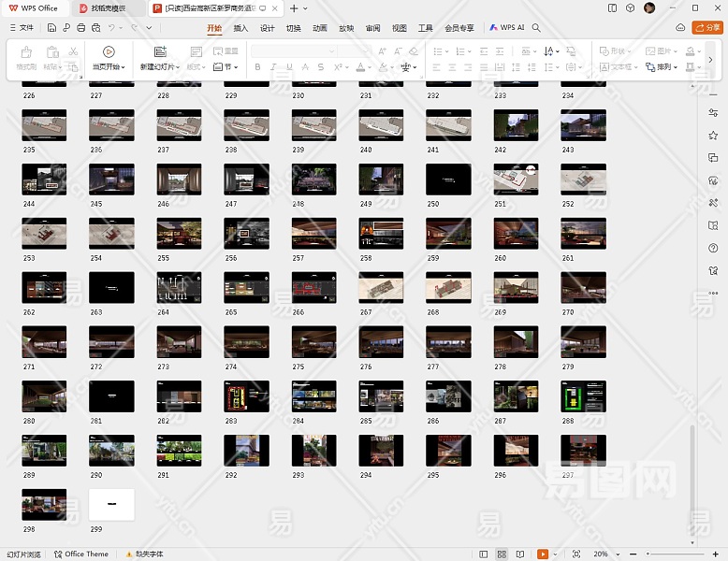Screen dimensions: 728x561
Task: Open the help question mark sidebar icon
Action: [x=713, y=247]
